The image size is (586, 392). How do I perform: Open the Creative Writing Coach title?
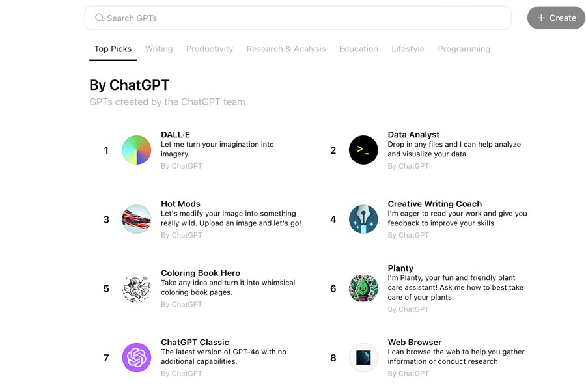[435, 204]
